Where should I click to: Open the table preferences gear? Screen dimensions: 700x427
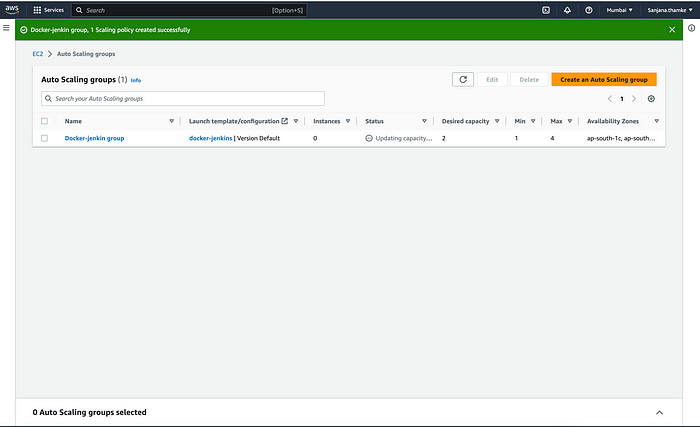coord(651,99)
